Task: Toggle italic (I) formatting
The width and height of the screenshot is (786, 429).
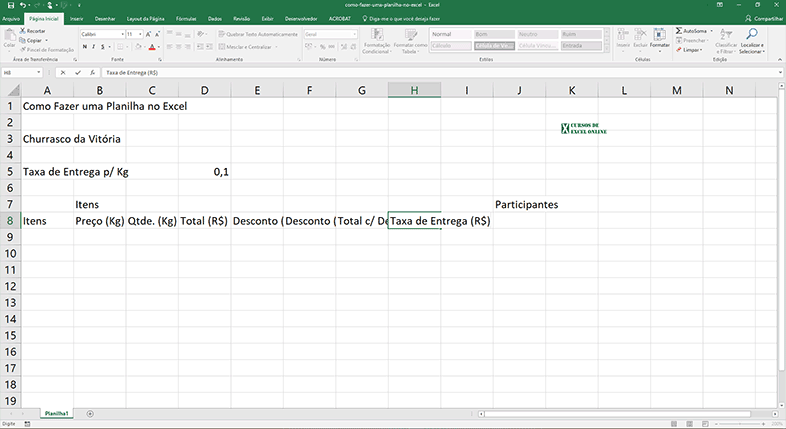Action: coord(94,47)
